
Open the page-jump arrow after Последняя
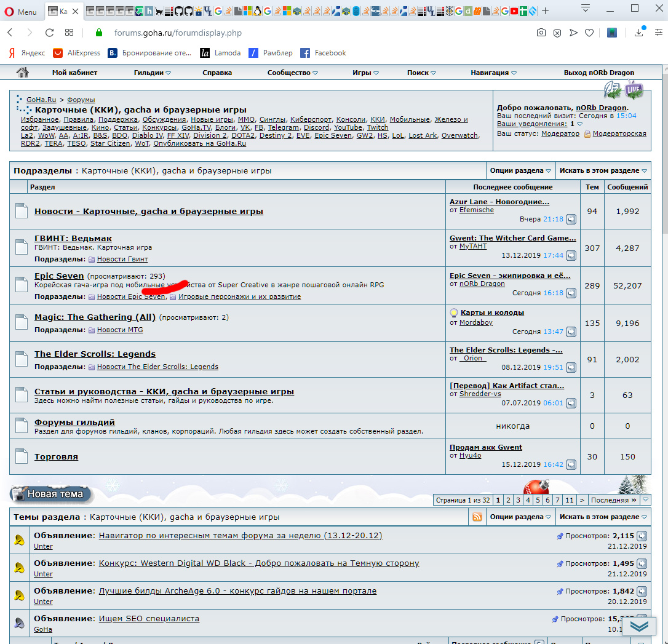646,500
